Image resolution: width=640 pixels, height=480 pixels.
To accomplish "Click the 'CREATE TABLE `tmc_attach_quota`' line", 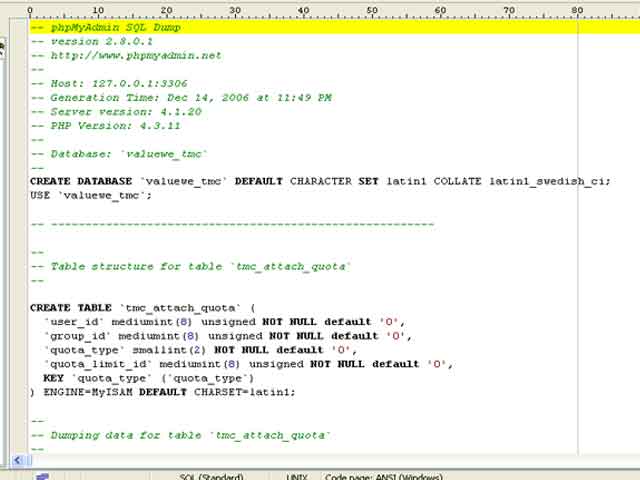I will point(143,308).
